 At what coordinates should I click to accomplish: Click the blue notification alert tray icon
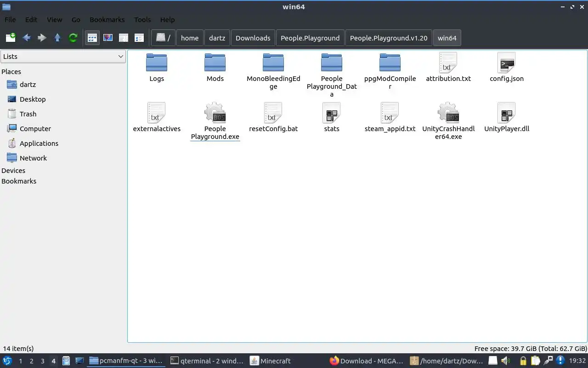(x=560, y=361)
